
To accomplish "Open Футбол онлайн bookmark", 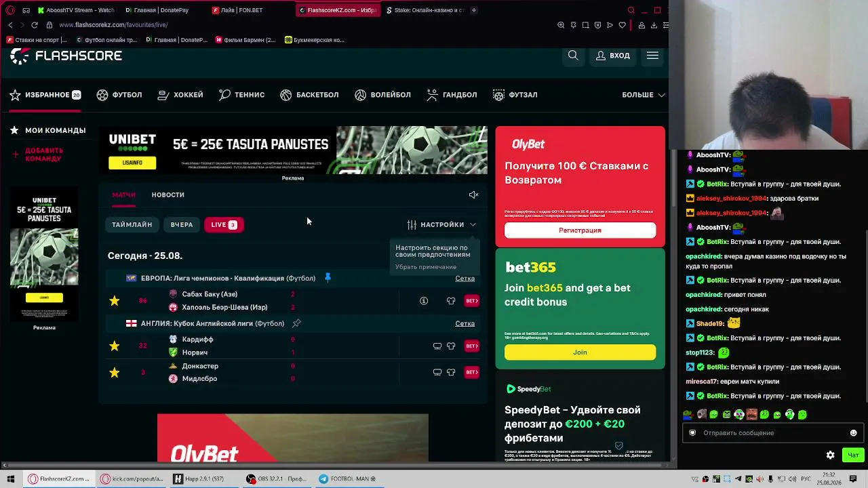I will click(108, 40).
